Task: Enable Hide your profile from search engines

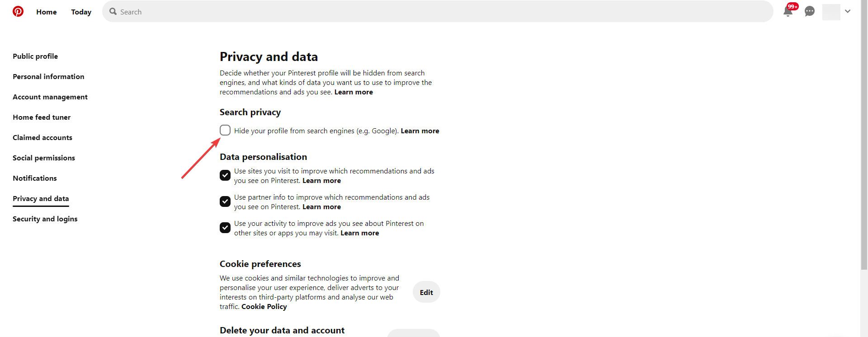Action: tap(225, 130)
